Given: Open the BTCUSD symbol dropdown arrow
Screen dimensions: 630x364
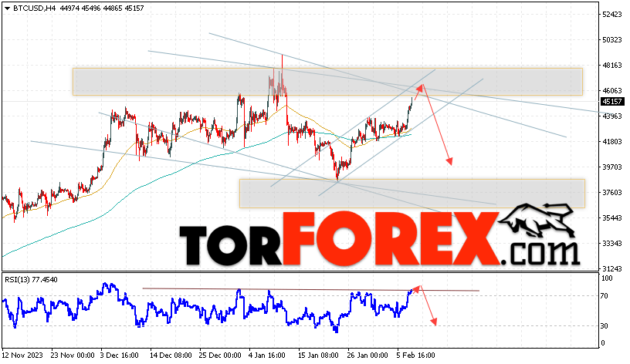Looking at the screenshot, I should click(x=7, y=8).
